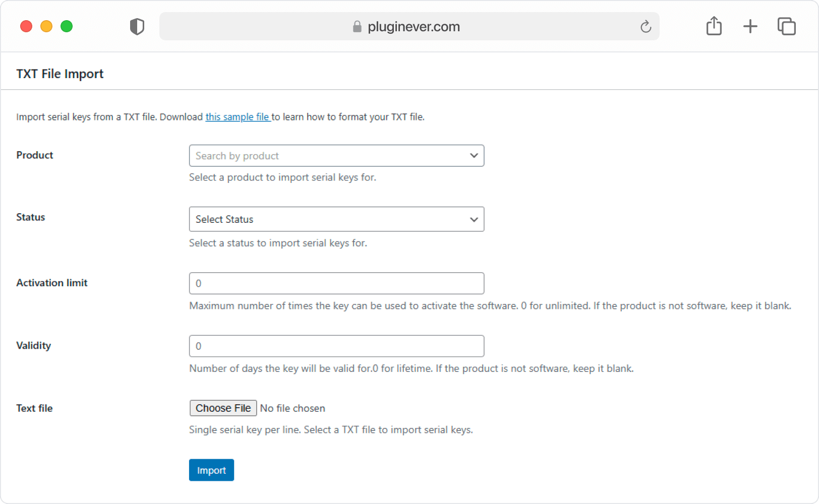Focus the Activation limit input field
The image size is (819, 504).
point(336,283)
